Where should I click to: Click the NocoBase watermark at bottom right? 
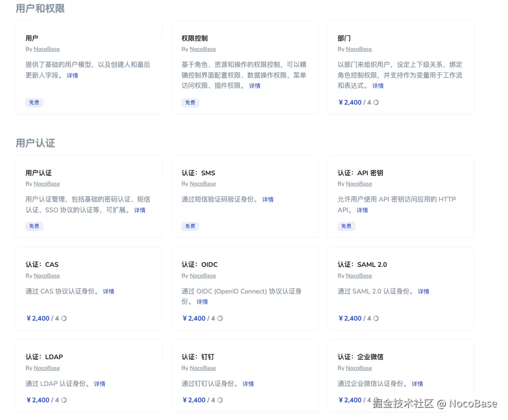[x=432, y=404]
